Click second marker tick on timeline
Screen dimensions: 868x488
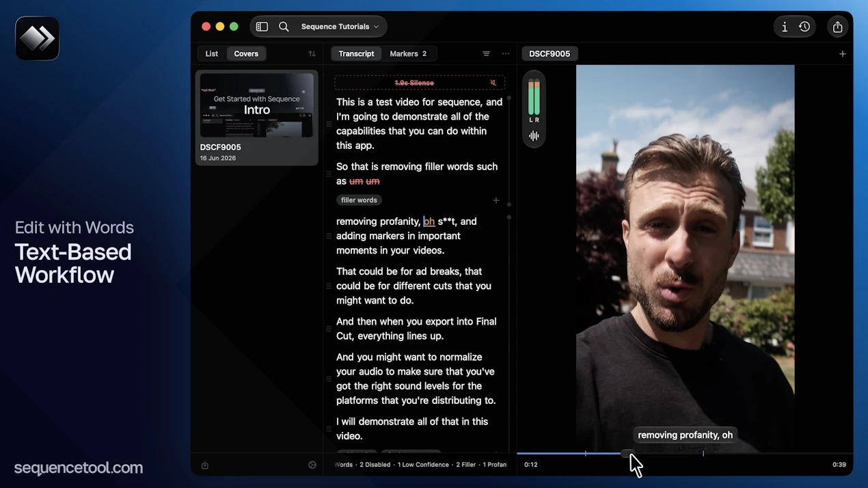(x=703, y=453)
